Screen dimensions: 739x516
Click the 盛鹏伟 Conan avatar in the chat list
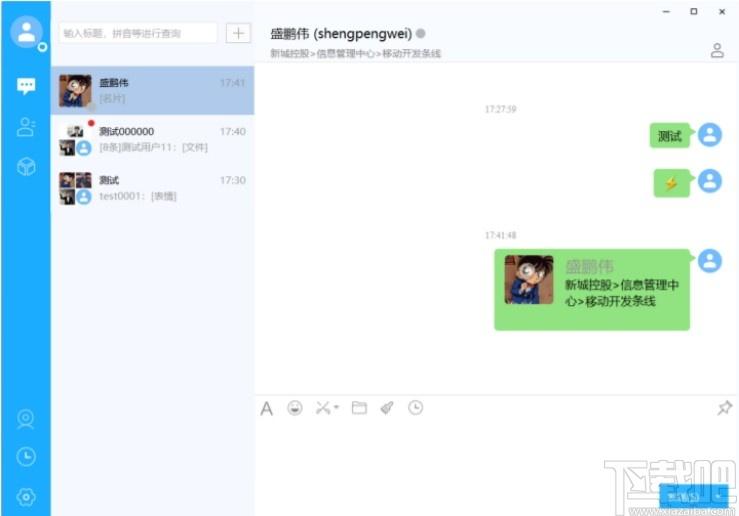click(x=75, y=90)
